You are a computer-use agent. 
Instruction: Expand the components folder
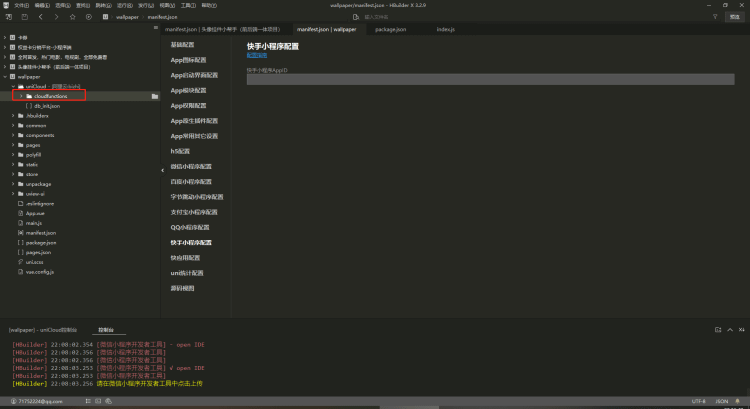[13, 135]
